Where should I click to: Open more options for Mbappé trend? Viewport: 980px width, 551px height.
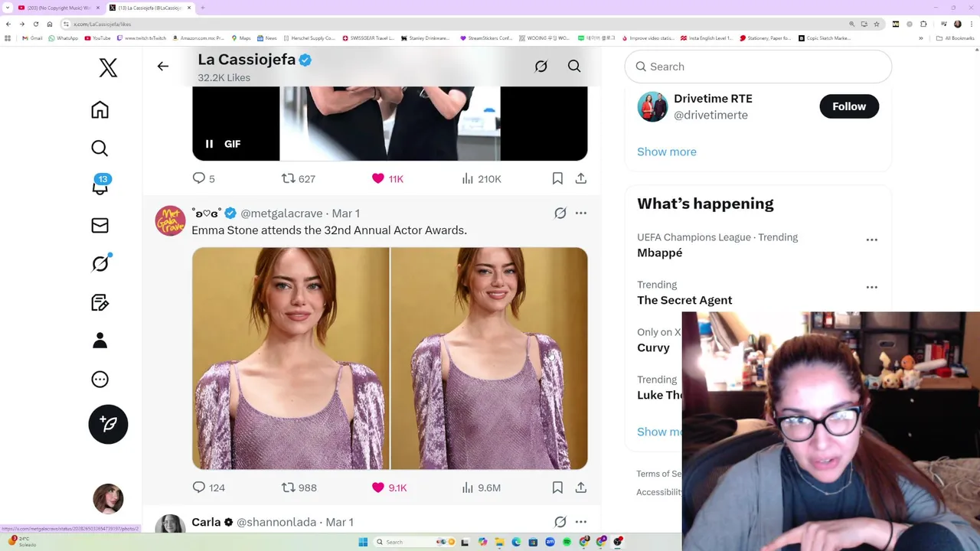tap(871, 240)
